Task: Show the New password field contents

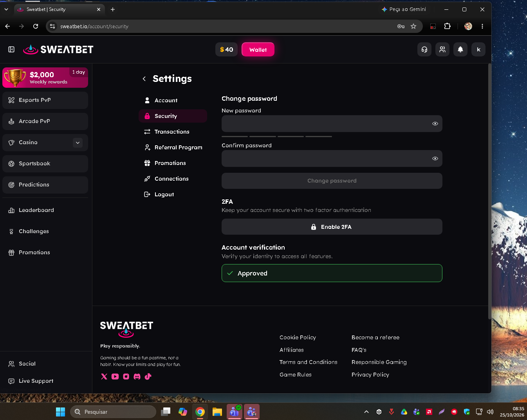Action: click(435, 123)
